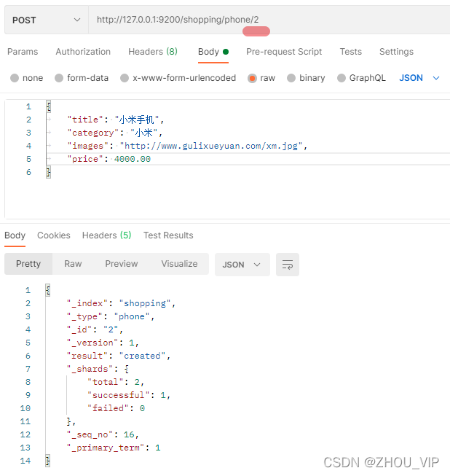This screenshot has width=450, height=476.
Task: Switch response view to Pretty
Action: 28,264
